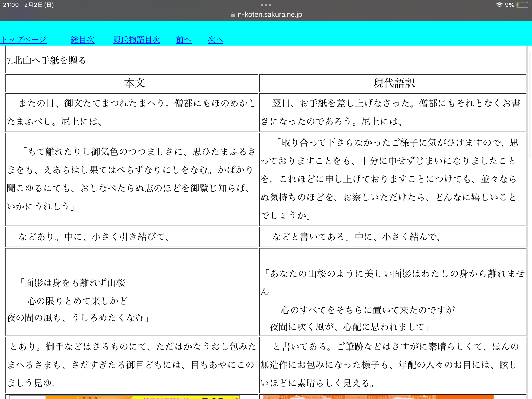Navigate to next section via 次へ
This screenshot has width=532, height=399.
pos(215,40)
